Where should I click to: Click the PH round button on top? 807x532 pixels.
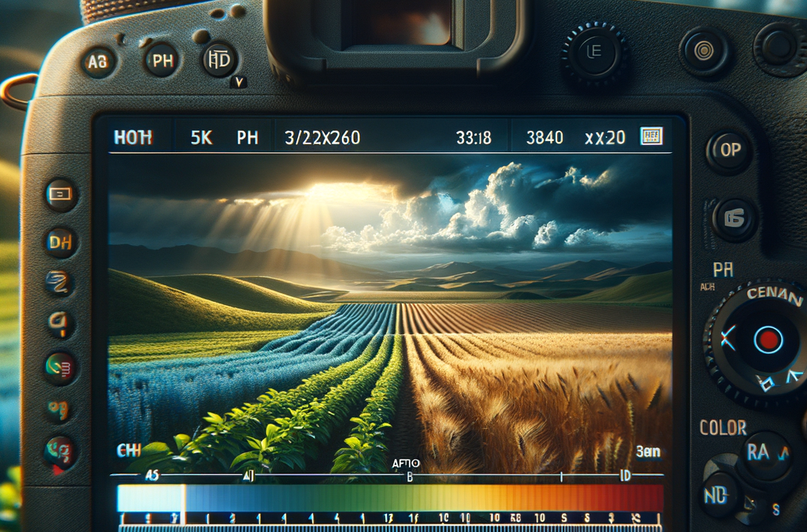click(162, 61)
